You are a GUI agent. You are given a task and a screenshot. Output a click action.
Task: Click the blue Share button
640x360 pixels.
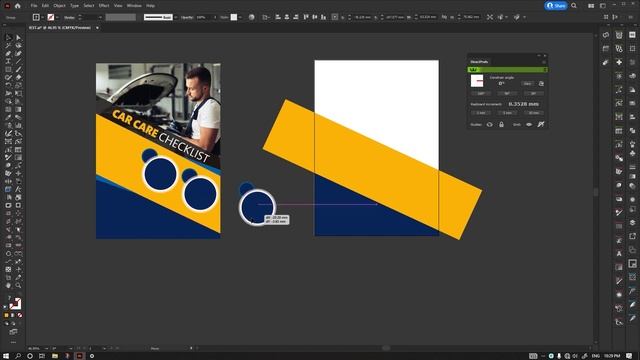tap(556, 6)
